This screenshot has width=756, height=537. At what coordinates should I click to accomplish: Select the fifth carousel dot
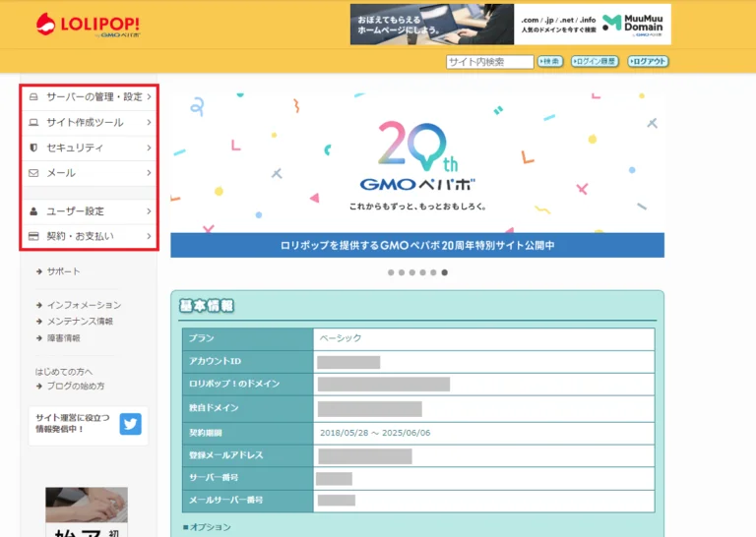click(x=433, y=272)
